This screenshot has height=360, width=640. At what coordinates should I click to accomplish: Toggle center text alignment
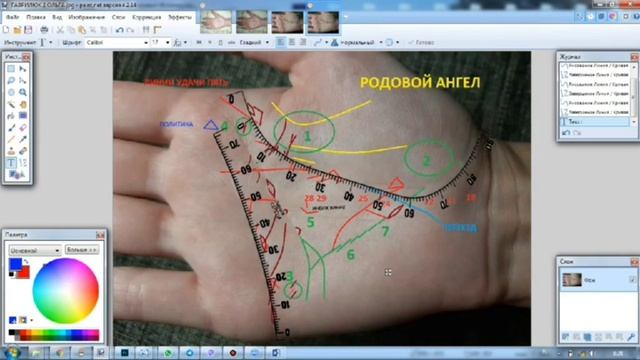point(292,42)
